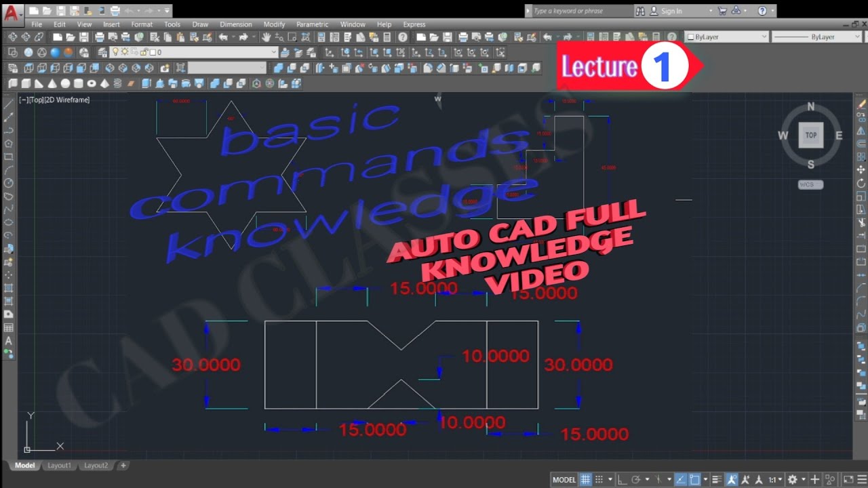Image resolution: width=868 pixels, height=488 pixels.
Task: Click the WCS label under ViewCube
Action: click(810, 184)
